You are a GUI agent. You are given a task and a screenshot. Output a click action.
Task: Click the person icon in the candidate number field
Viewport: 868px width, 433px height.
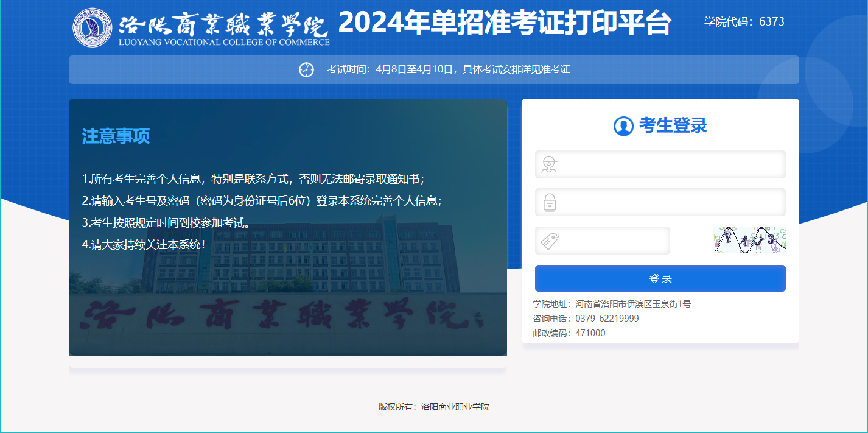550,164
